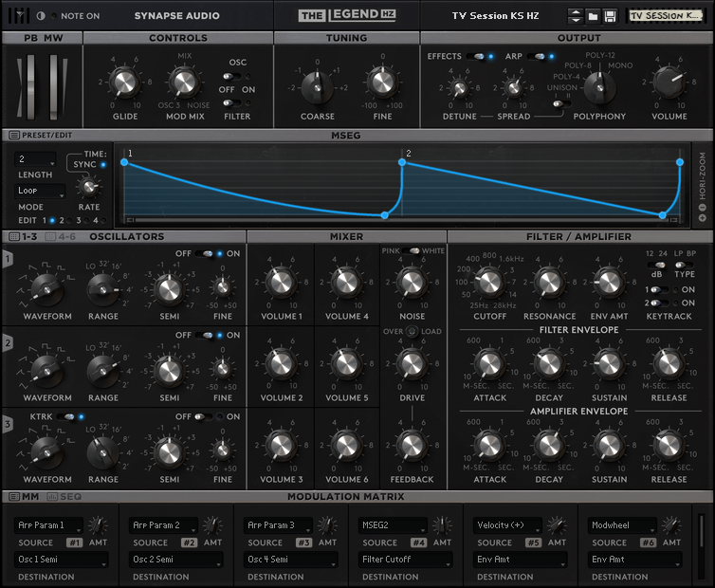715x588 pixels.
Task: Click the GLIDE knob
Action: [125, 83]
